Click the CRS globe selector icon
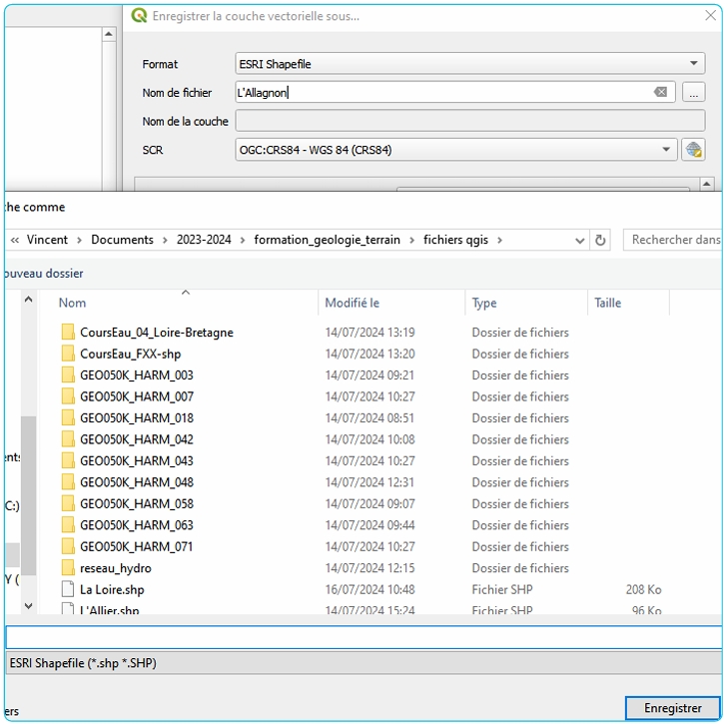The width and height of the screenshot is (728, 725). coord(693,151)
